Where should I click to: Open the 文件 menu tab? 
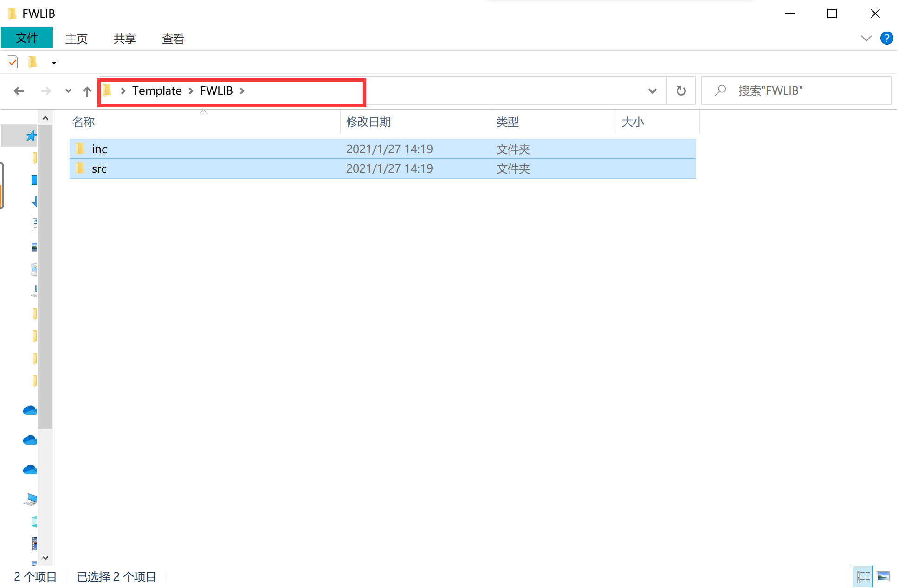(x=27, y=38)
